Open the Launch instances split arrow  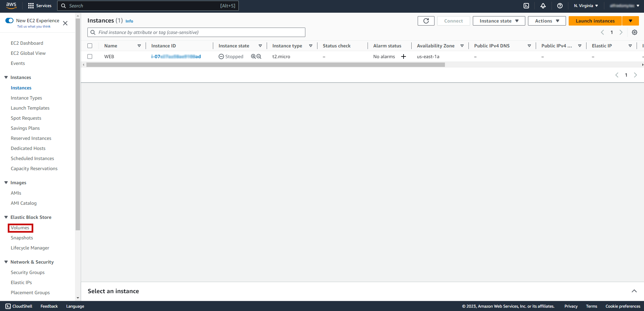tap(631, 21)
